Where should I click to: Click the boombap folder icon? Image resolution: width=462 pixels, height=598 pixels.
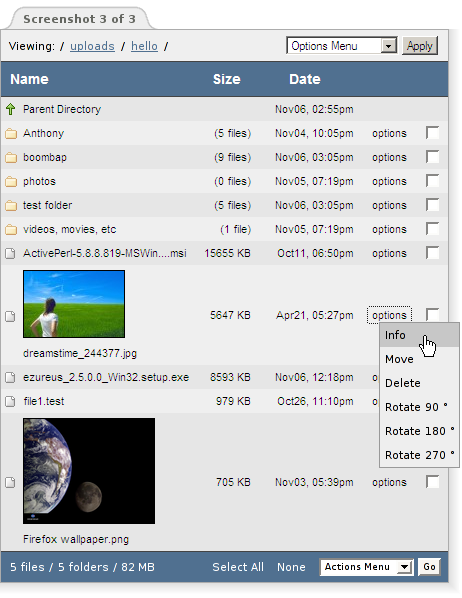coord(11,158)
